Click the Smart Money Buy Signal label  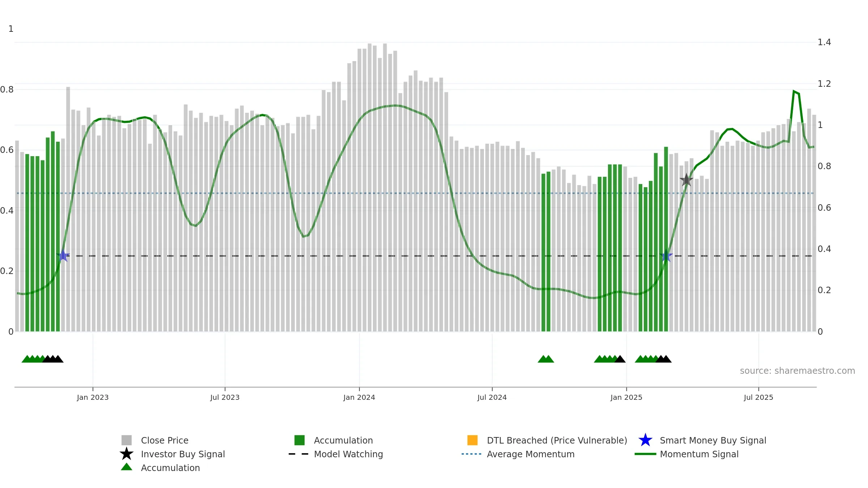pos(713,440)
